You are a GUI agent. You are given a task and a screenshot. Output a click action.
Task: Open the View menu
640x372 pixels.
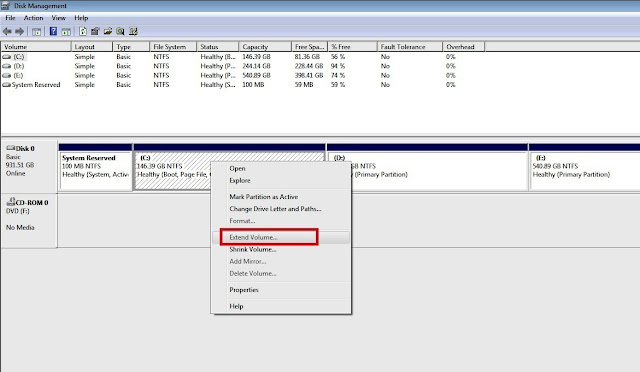click(x=58, y=18)
